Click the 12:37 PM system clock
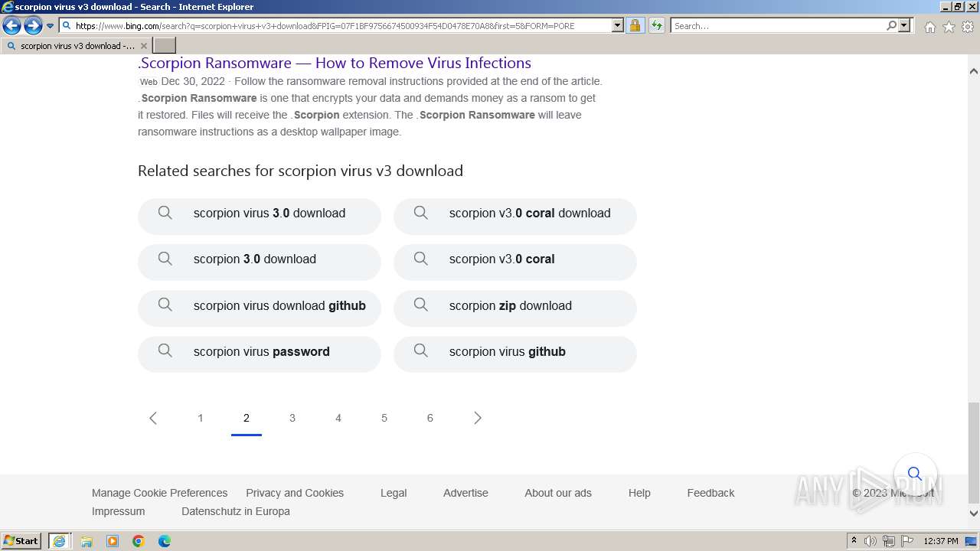 [x=941, y=541]
